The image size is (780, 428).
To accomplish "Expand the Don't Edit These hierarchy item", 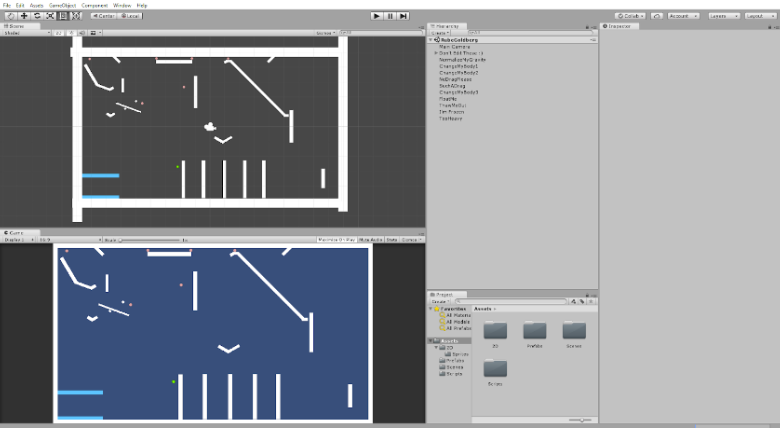I will coord(436,53).
